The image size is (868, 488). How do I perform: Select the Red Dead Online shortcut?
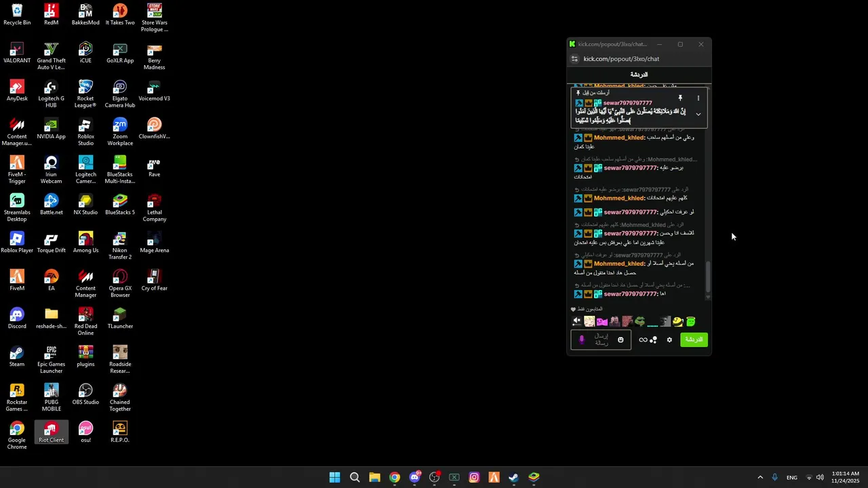coord(85,322)
